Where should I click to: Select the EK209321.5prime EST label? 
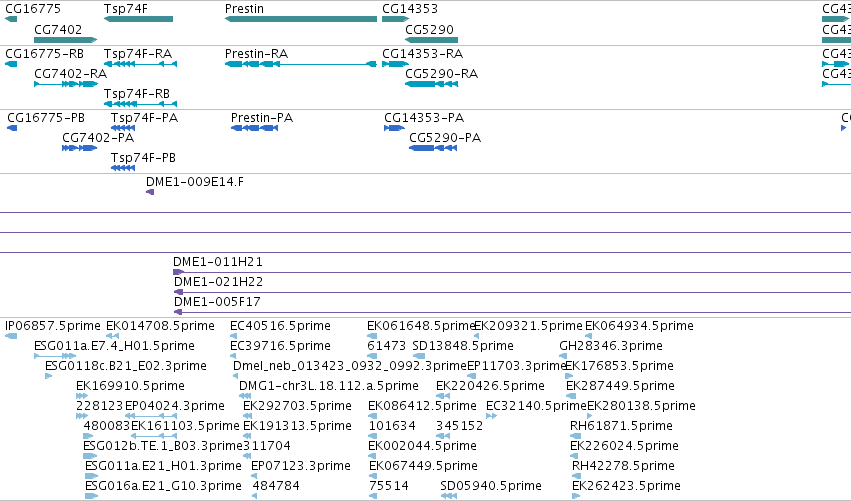click(529, 326)
